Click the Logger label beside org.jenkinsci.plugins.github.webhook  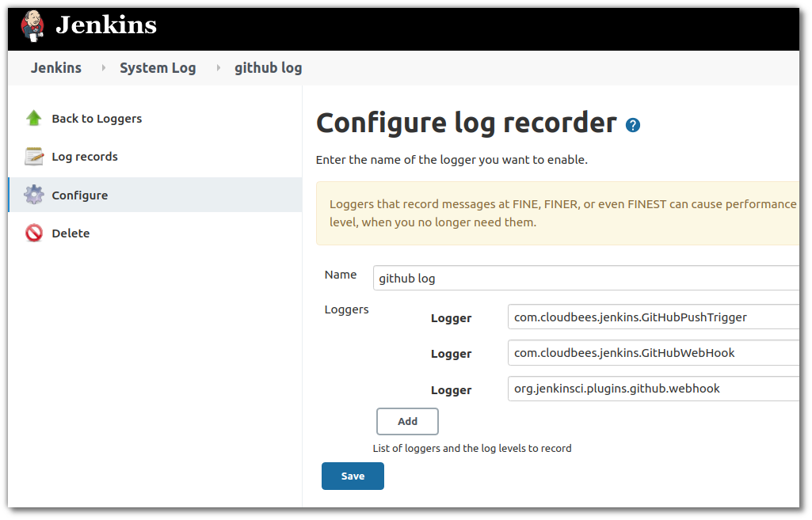point(451,390)
